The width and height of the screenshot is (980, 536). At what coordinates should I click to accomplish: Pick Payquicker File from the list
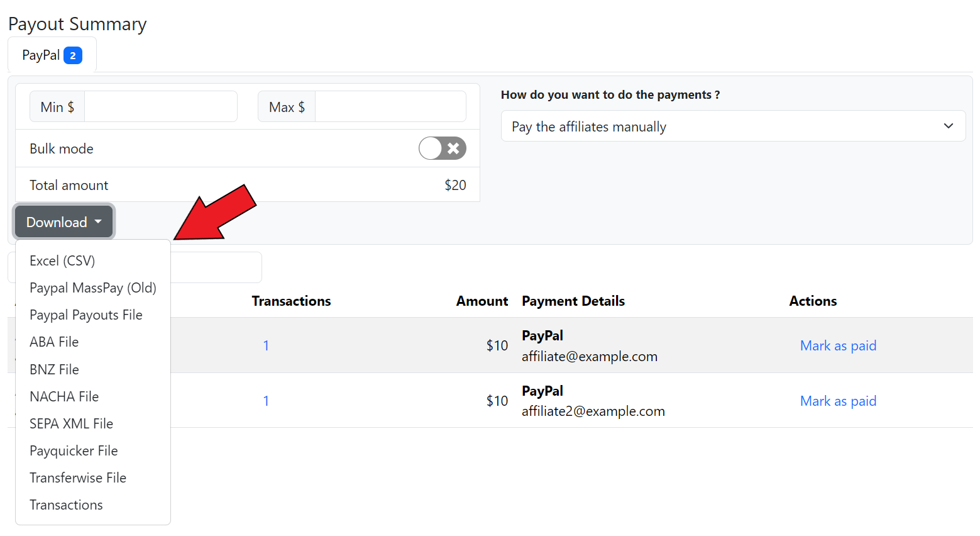74,450
